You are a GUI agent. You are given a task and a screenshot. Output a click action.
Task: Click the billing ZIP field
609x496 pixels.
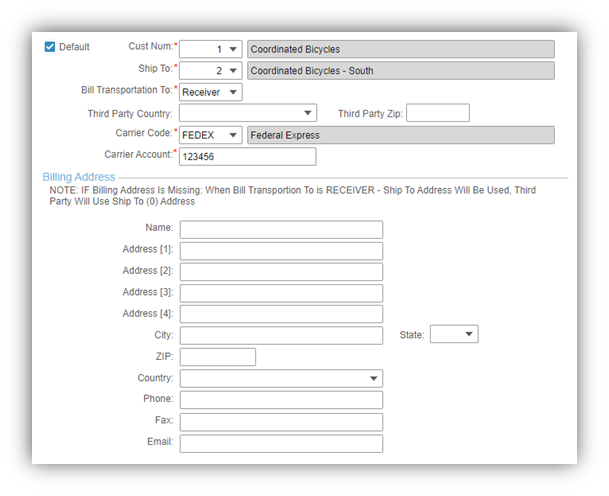click(218, 357)
